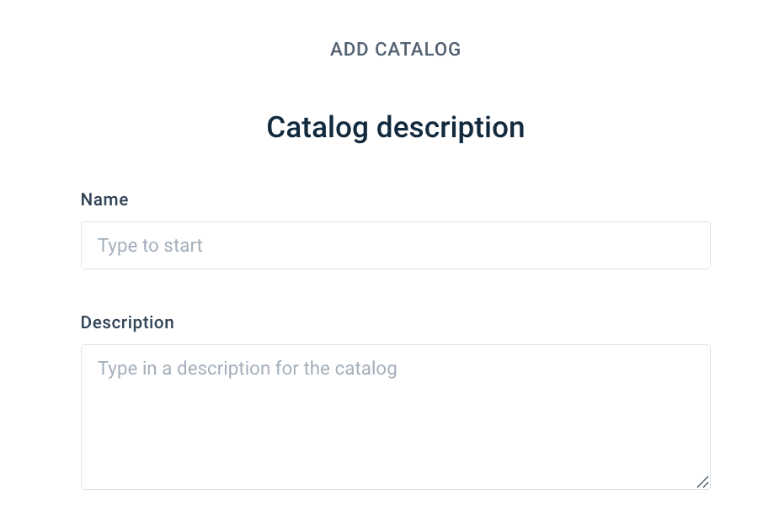
Task: Focus the Name input field
Action: point(395,246)
